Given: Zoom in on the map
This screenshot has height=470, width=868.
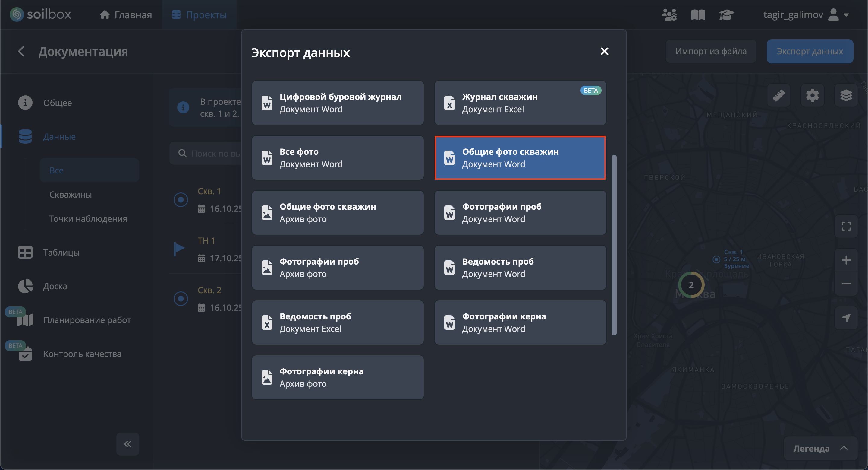Looking at the screenshot, I should (x=846, y=260).
